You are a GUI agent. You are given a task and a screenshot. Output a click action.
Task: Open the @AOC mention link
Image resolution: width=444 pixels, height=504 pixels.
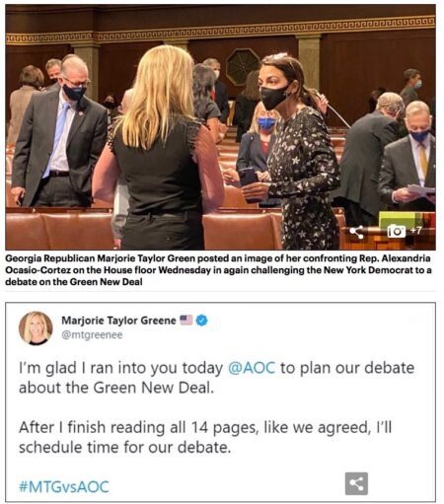[252, 368]
